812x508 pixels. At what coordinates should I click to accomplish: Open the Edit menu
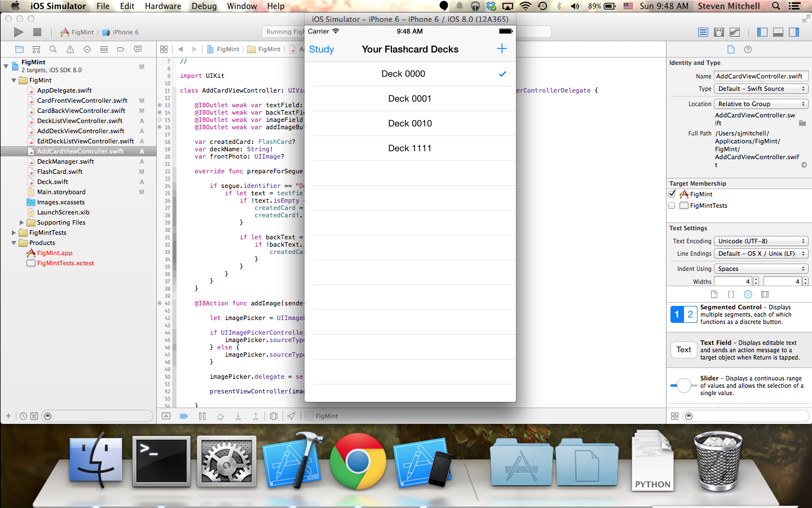[127, 6]
